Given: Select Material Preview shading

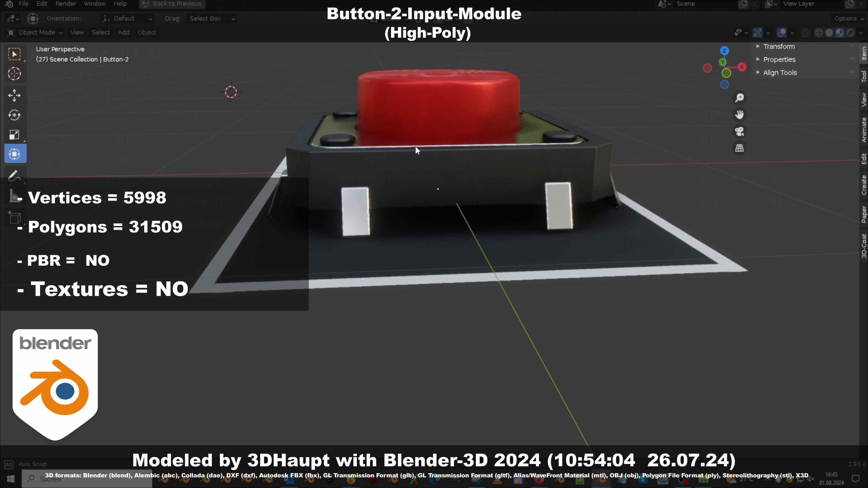Looking at the screenshot, I should tap(840, 33).
